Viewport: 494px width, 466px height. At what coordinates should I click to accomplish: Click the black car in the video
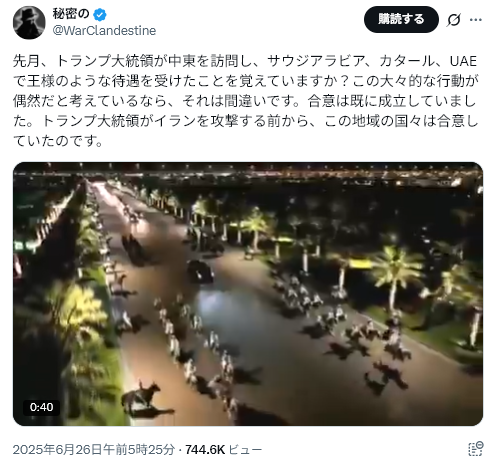click(200, 272)
